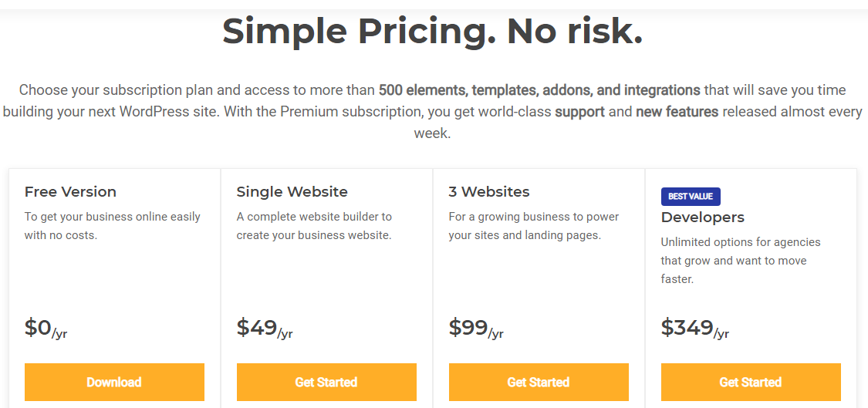Click the bold word support
Viewport: 868px width, 408px height.
point(579,112)
